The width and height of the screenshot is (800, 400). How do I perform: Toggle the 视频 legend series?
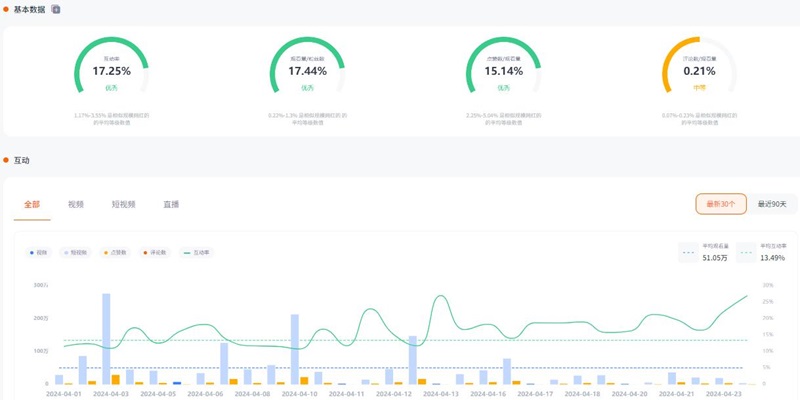(38, 253)
